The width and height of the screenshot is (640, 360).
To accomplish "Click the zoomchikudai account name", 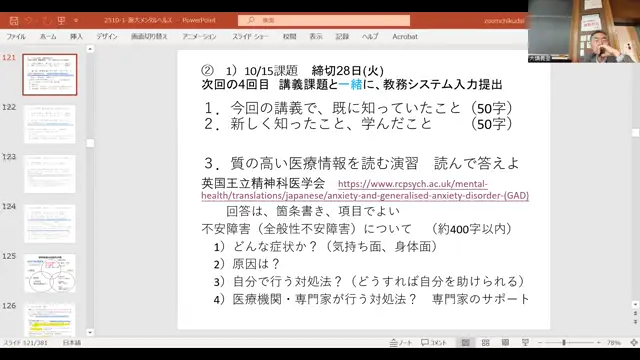I will [504, 20].
